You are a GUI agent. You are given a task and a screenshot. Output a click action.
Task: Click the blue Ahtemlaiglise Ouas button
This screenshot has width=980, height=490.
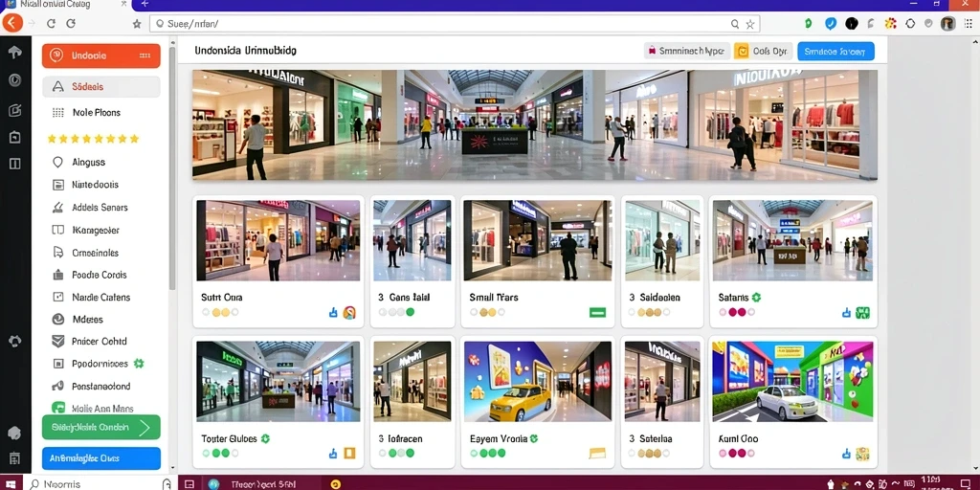[101, 458]
